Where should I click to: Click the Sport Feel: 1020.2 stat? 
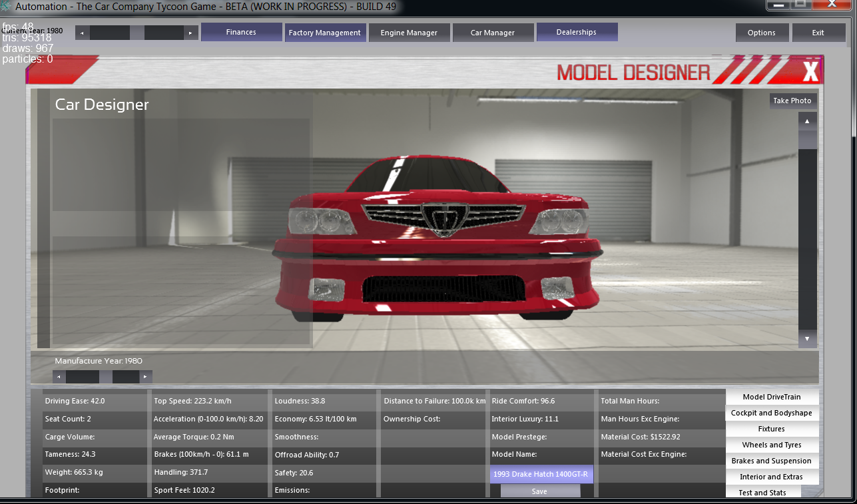[x=186, y=491]
